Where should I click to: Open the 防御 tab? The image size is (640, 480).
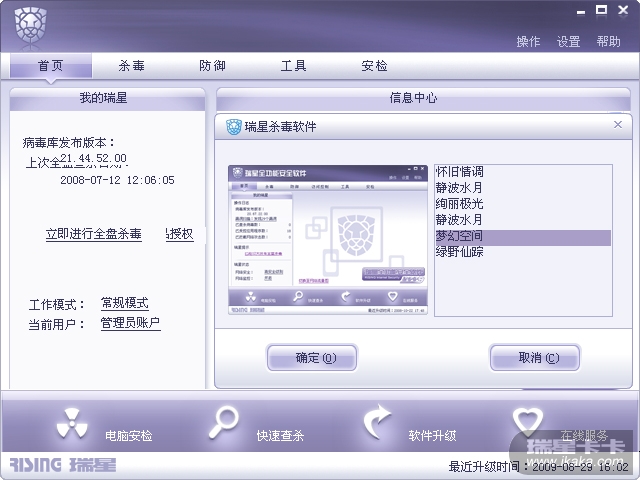point(212,65)
